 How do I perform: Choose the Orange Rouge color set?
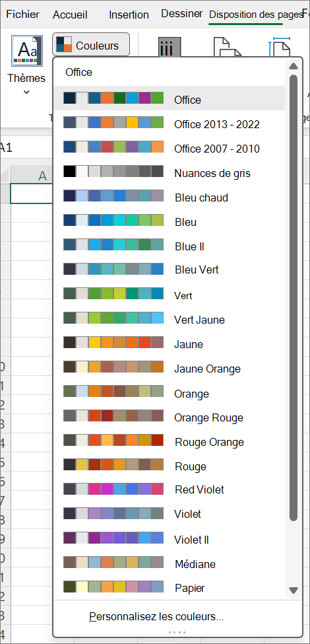170,417
